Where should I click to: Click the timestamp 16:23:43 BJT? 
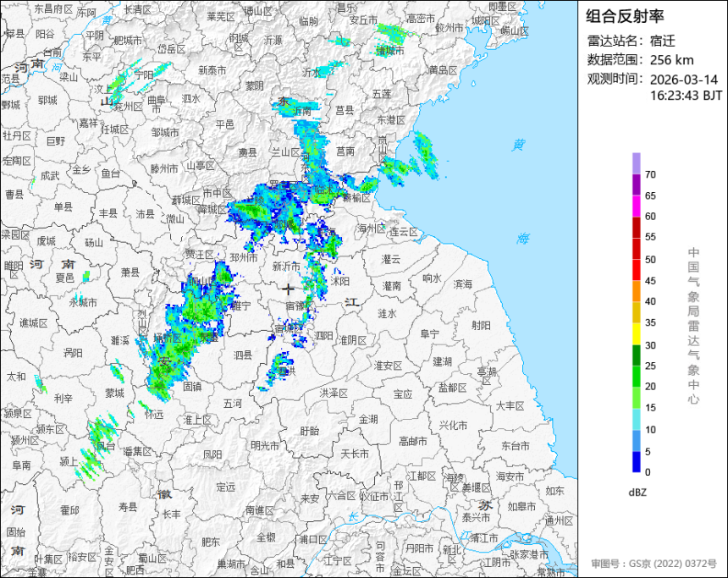pyautogui.click(x=686, y=96)
